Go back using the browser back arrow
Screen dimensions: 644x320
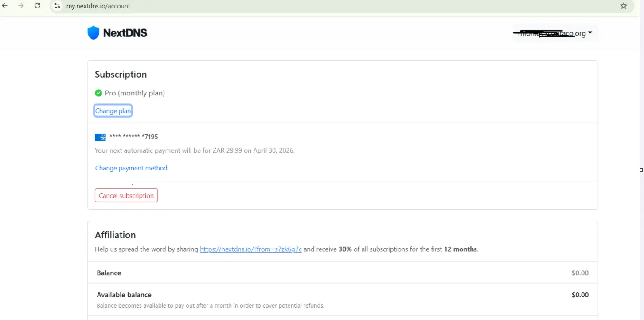point(5,6)
